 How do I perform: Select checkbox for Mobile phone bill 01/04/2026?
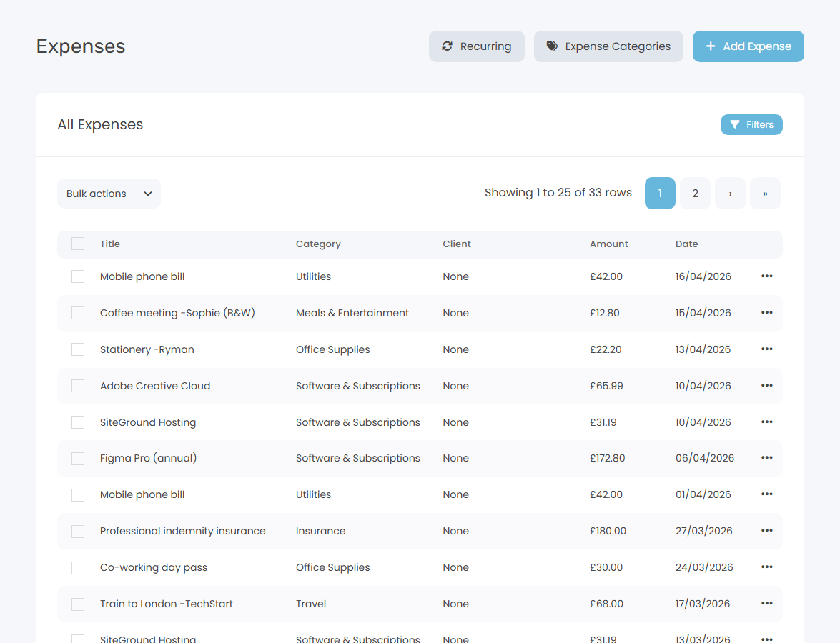pos(78,494)
